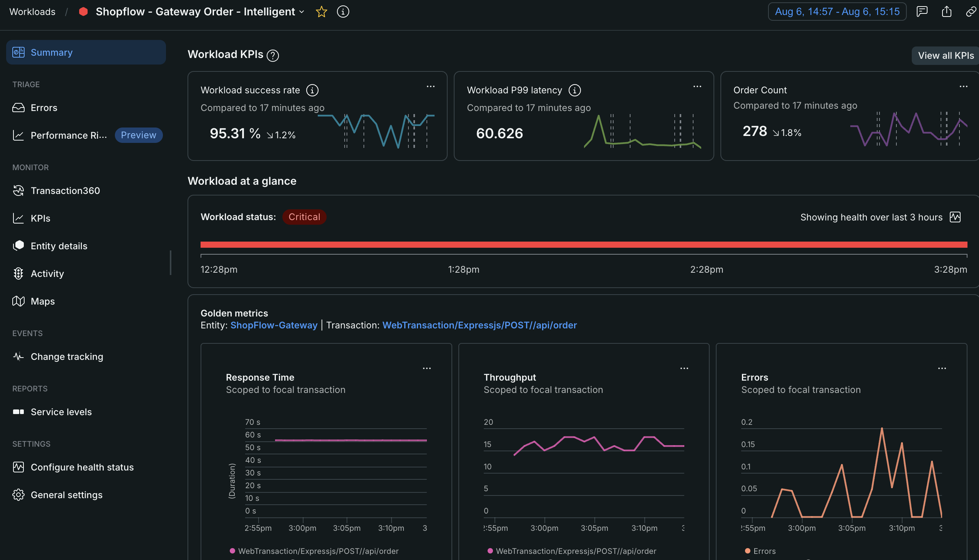
Task: Click the Summary dashboard icon in sidebar
Action: tap(18, 52)
